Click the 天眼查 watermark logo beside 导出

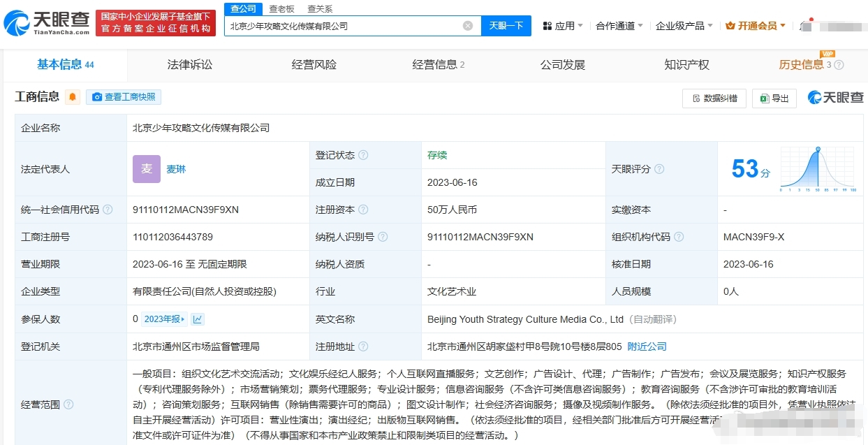click(835, 98)
